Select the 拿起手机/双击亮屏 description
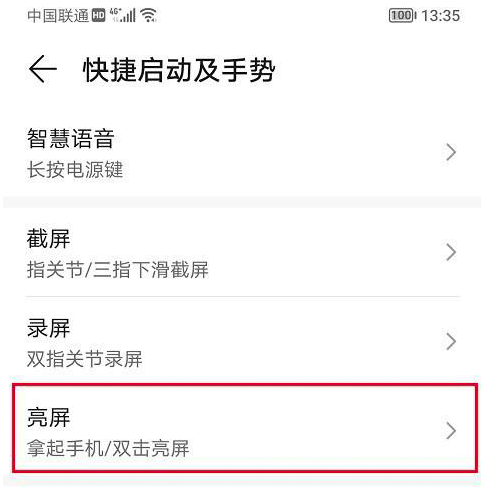The image size is (481, 488). point(108,448)
